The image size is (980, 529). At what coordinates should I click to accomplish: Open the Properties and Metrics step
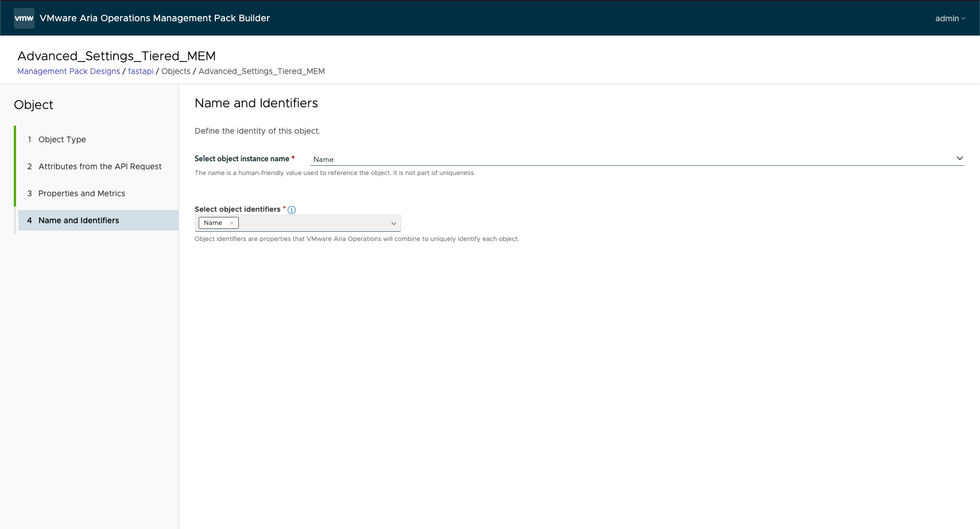[x=82, y=193]
